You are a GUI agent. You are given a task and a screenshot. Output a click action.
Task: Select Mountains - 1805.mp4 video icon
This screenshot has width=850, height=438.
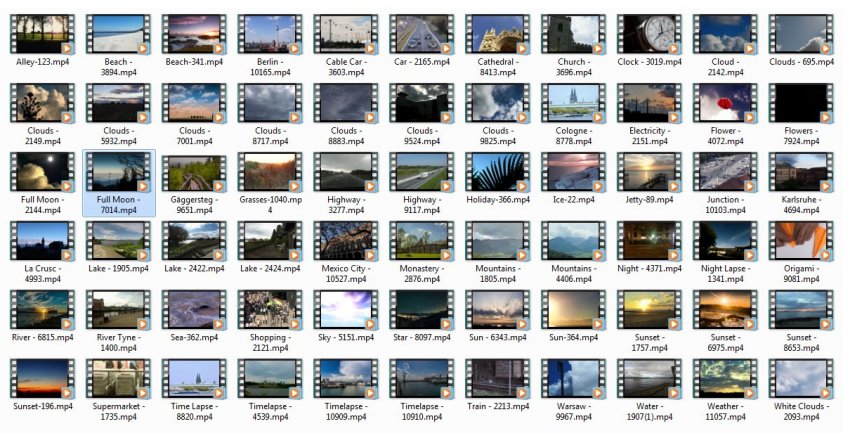coord(498,241)
